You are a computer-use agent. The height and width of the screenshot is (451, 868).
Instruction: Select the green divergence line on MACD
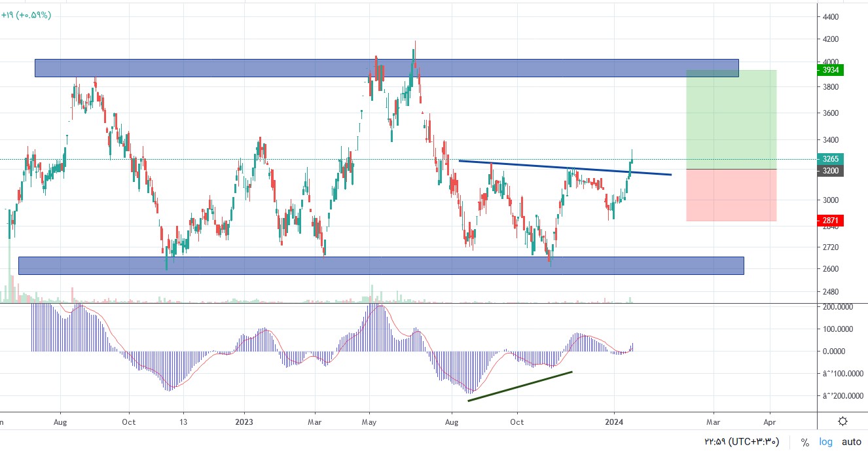pyautogui.click(x=520, y=386)
